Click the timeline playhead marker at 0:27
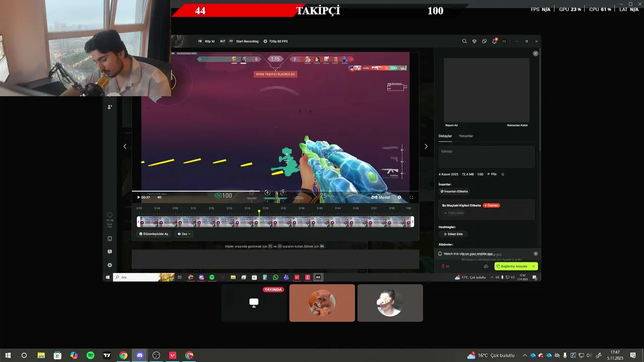 click(x=259, y=212)
